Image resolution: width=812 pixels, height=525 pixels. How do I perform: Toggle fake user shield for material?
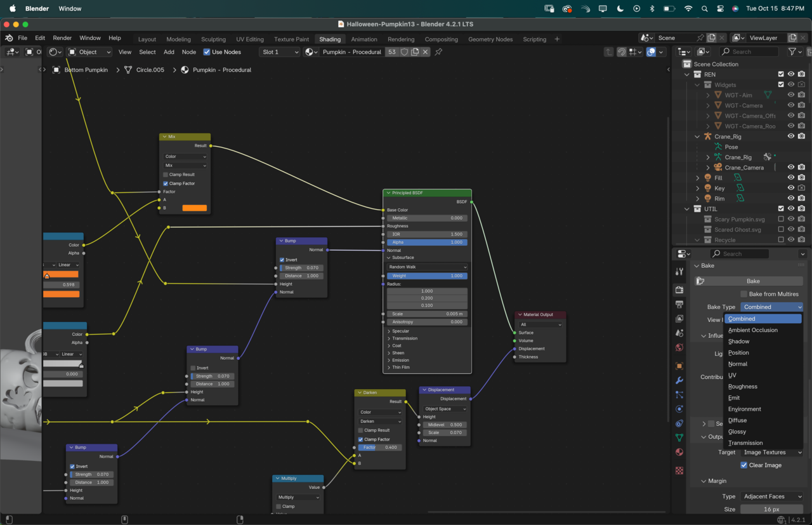pyautogui.click(x=404, y=52)
